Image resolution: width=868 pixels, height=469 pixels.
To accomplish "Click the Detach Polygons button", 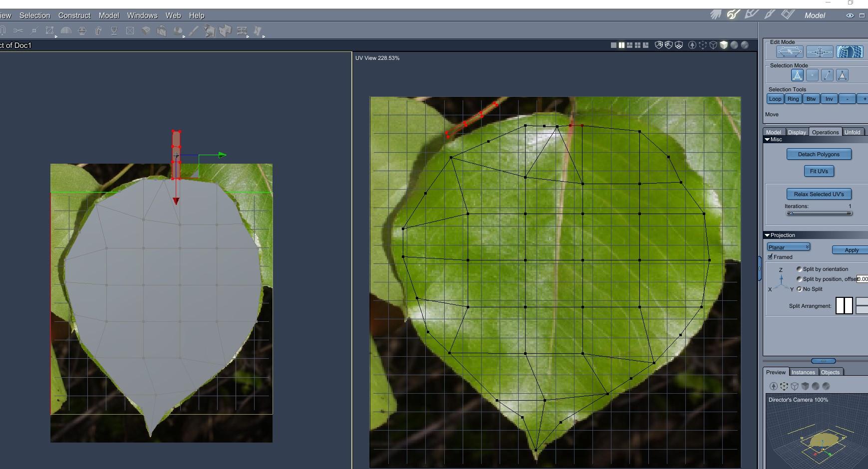I will [x=819, y=154].
